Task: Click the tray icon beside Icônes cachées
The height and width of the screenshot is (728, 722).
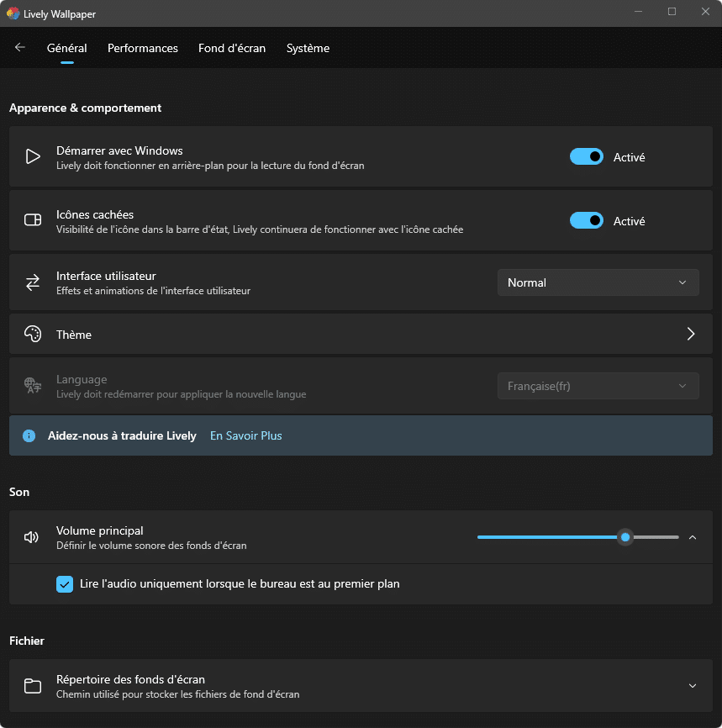Action: pos(33,220)
